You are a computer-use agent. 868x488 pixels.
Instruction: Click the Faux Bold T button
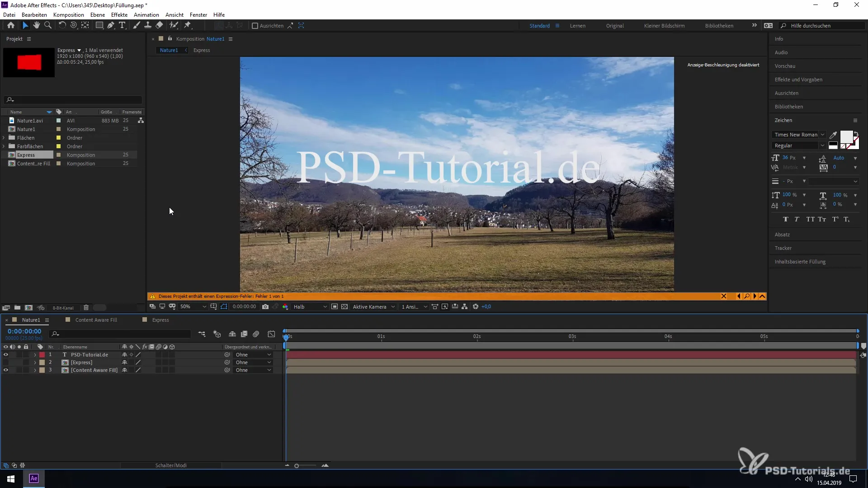tap(786, 219)
